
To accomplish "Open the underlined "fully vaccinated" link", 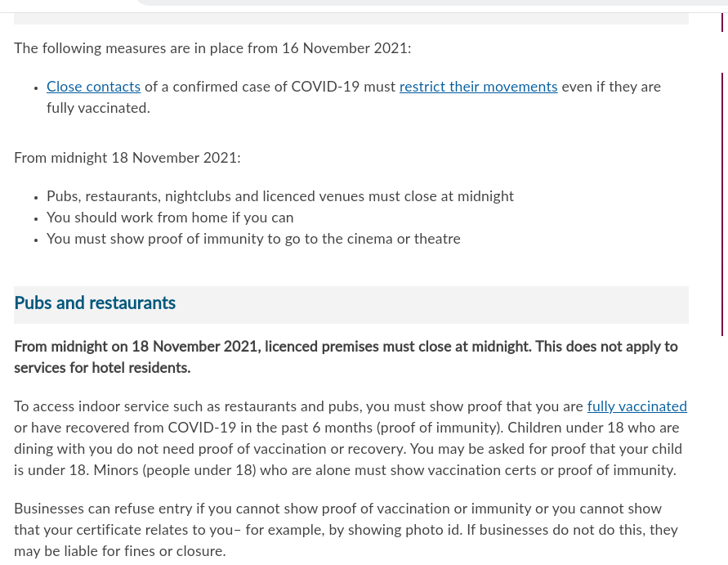I will [636, 407].
